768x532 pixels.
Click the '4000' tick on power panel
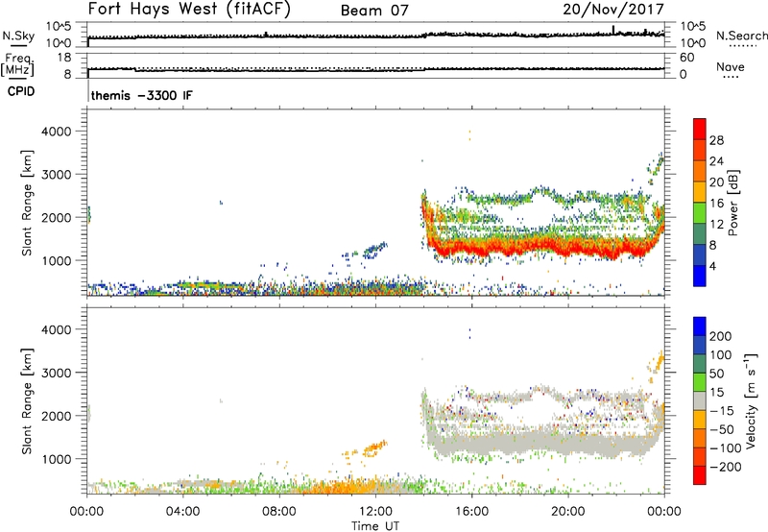coord(57,132)
